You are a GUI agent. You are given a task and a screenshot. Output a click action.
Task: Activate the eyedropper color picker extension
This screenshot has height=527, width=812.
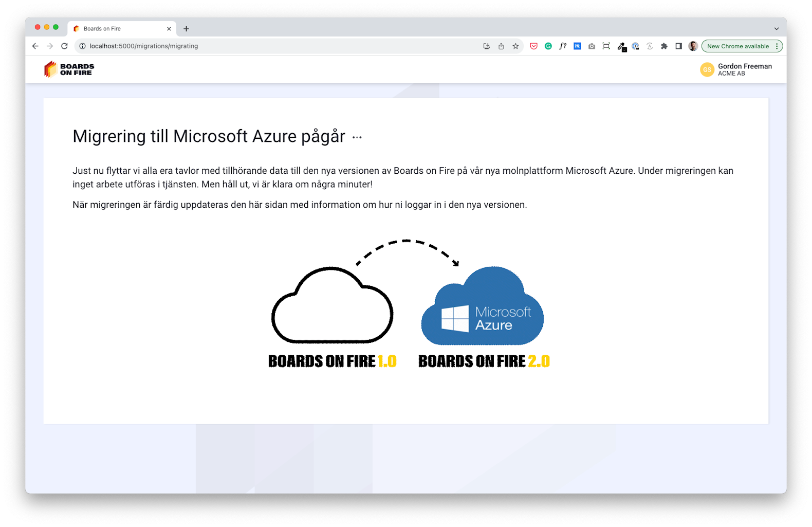tap(621, 47)
